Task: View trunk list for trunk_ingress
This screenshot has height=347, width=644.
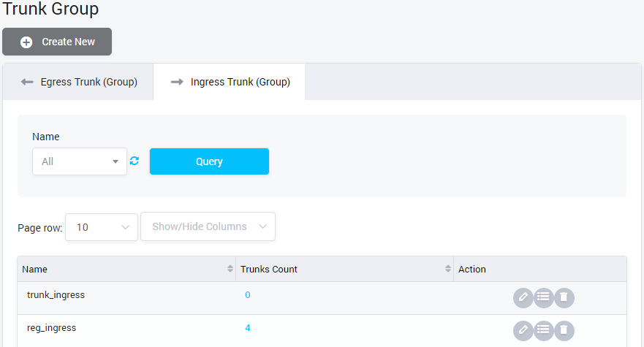Action: click(x=544, y=298)
